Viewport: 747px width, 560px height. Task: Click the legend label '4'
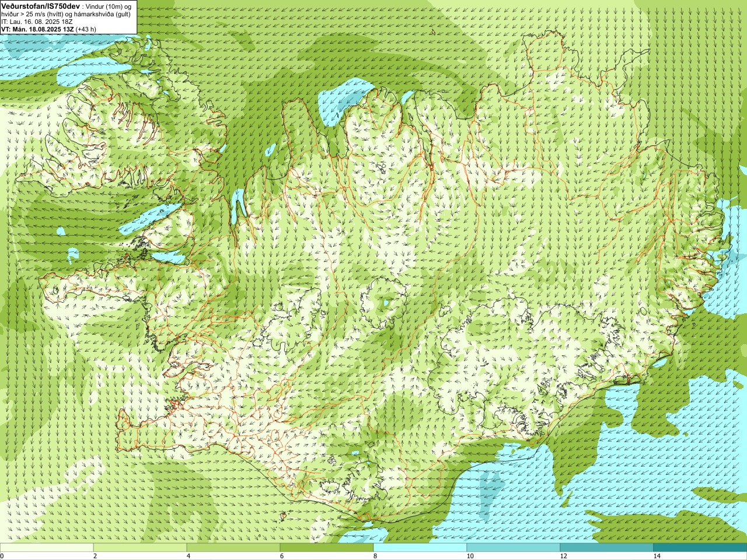[x=189, y=556]
